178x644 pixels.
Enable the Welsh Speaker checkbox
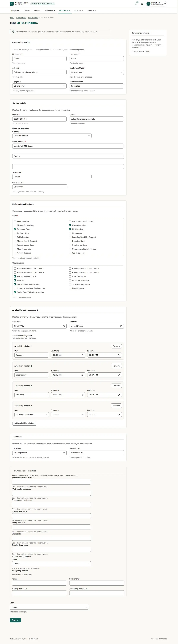[x=70, y=253]
